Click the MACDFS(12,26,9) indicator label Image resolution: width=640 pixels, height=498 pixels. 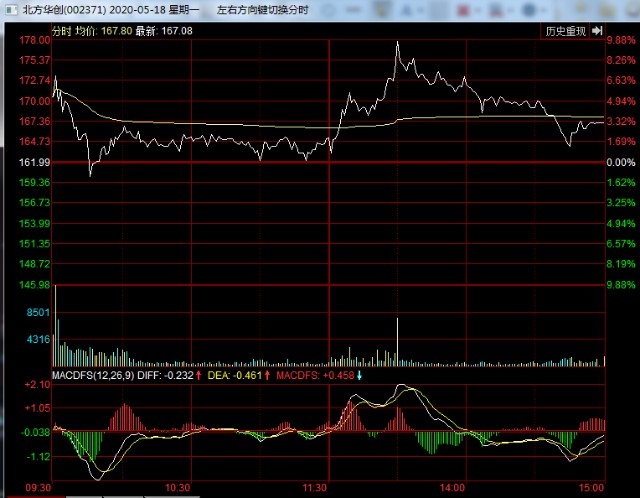click(x=93, y=376)
